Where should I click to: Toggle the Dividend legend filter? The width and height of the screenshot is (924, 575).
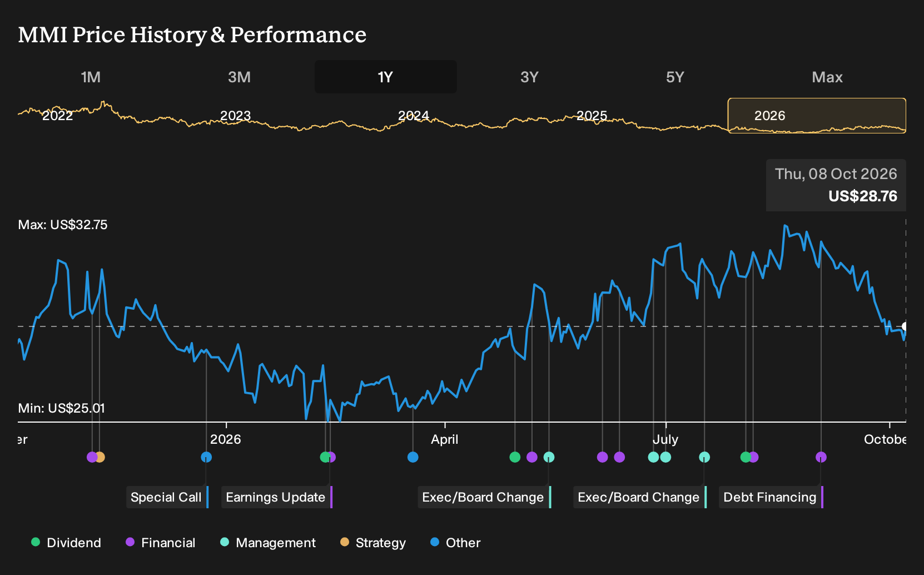[x=66, y=543]
